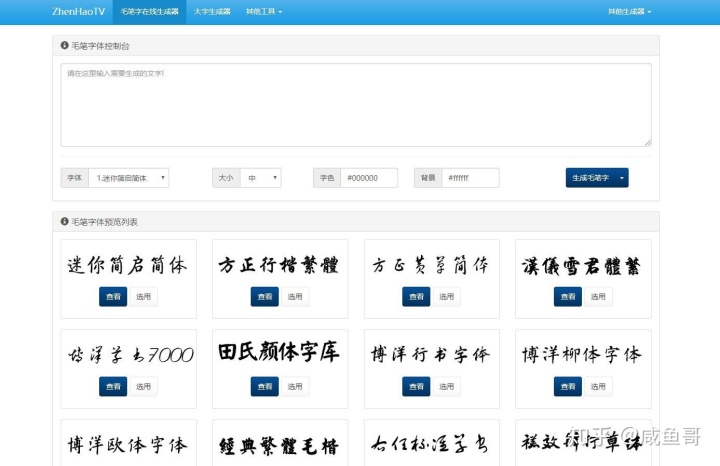Image resolution: width=720 pixels, height=466 pixels.
Task: Focus the text input area for characters
Action: pyautogui.click(x=356, y=105)
